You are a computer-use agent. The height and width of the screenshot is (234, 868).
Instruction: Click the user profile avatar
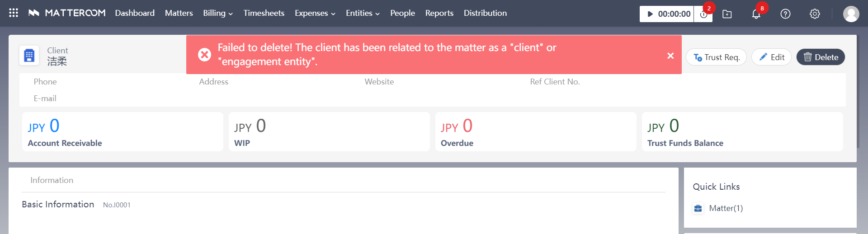point(851,14)
